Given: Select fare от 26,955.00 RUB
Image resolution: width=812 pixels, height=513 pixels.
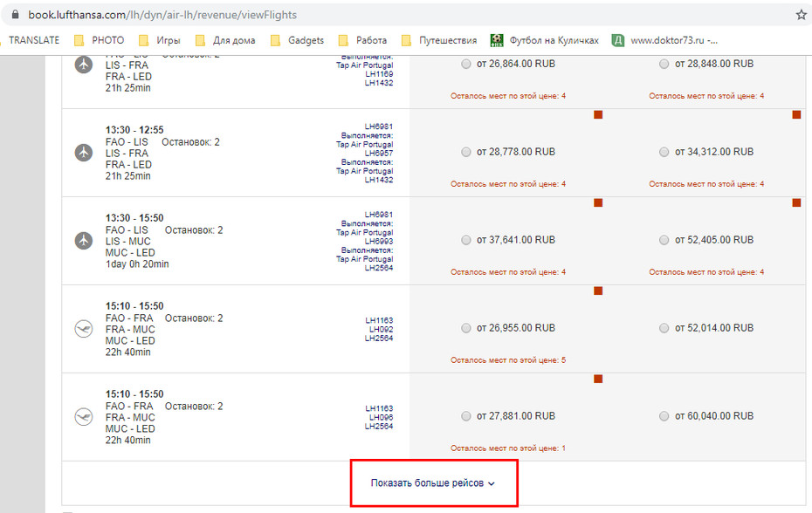Looking at the screenshot, I should (x=466, y=328).
